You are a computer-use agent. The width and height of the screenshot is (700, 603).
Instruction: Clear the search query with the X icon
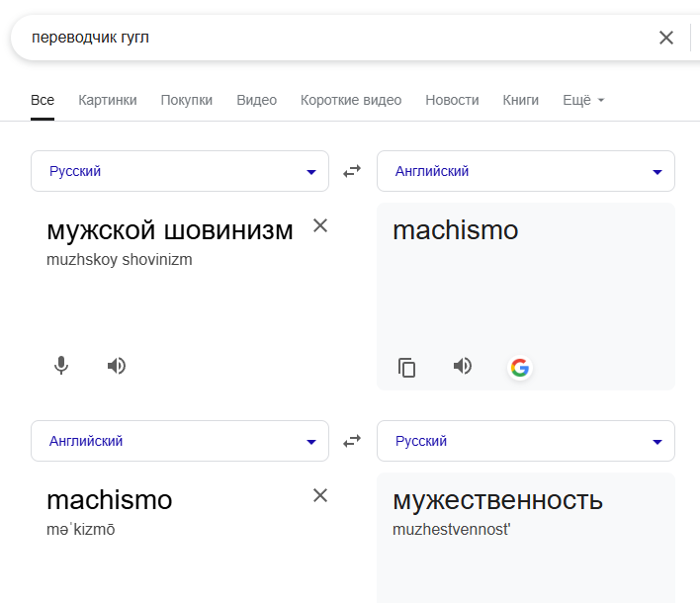pyautogui.click(x=666, y=38)
